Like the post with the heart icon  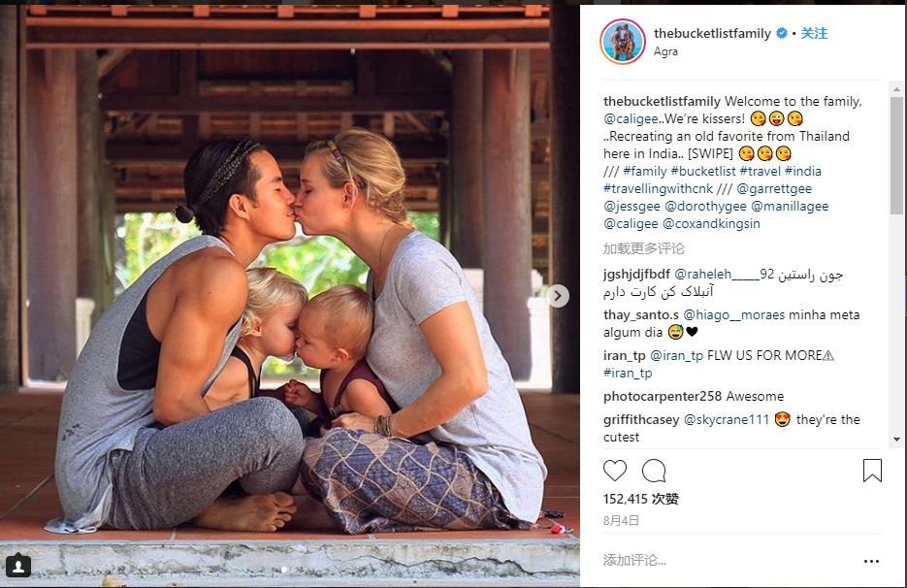[x=615, y=471]
